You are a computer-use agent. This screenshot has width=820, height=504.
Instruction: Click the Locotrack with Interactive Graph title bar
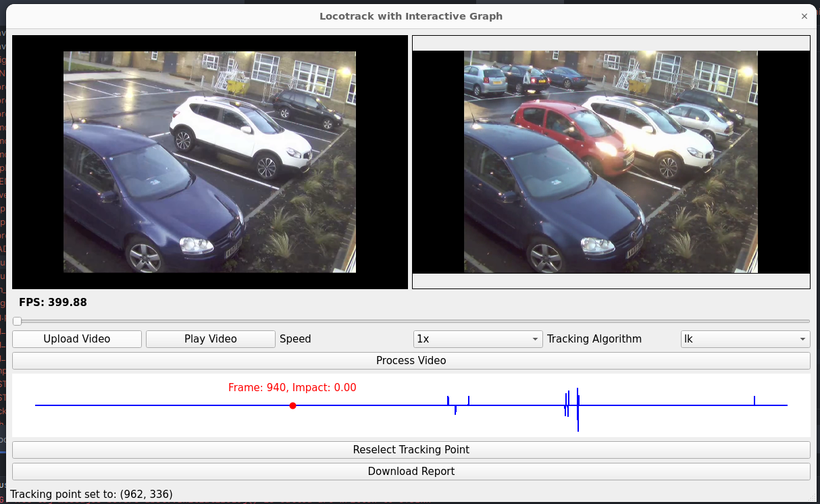coord(411,16)
